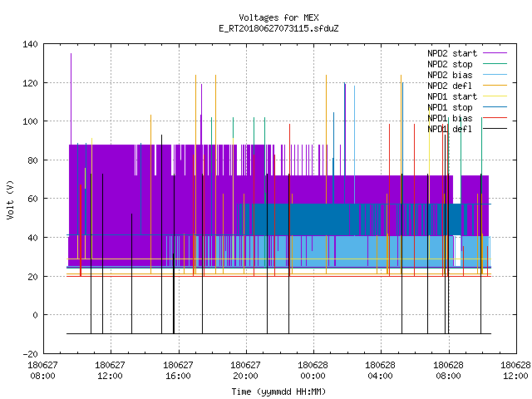Viewport: 532px width, 399px height.
Task: Click the Volt (V) y-axis label
Action: click(x=11, y=199)
